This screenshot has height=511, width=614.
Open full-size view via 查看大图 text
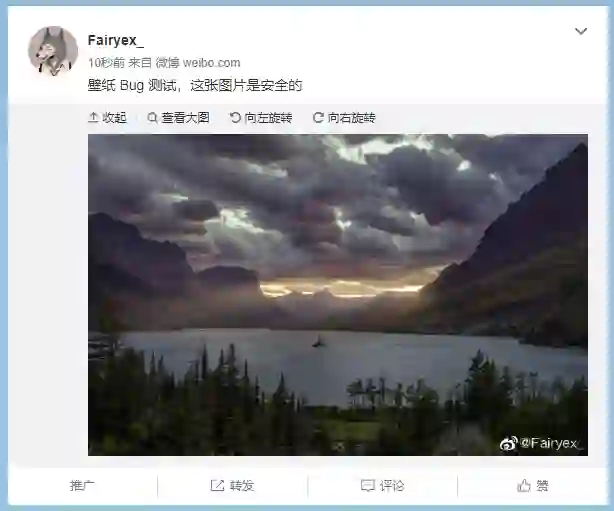coord(185,117)
